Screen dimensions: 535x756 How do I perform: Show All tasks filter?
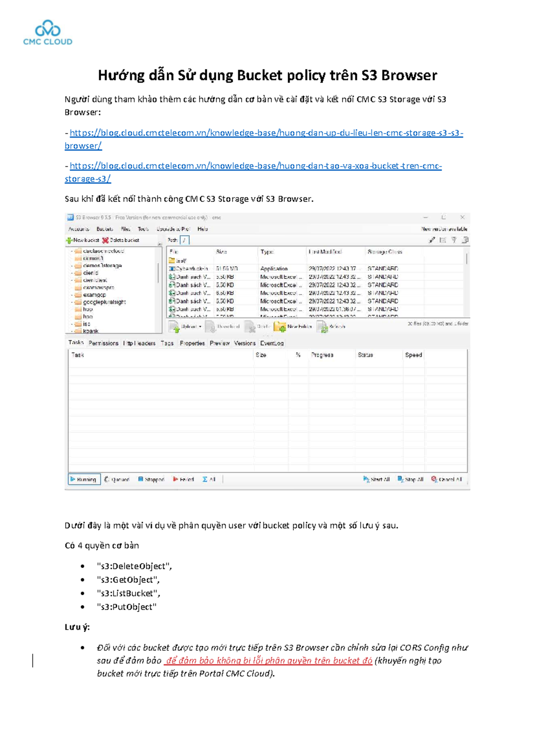[209, 480]
